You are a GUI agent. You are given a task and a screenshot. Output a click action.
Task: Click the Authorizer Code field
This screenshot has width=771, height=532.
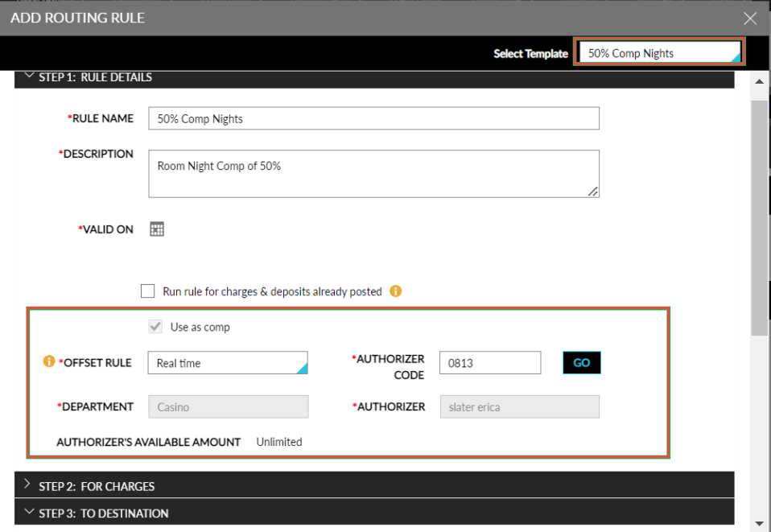point(490,362)
